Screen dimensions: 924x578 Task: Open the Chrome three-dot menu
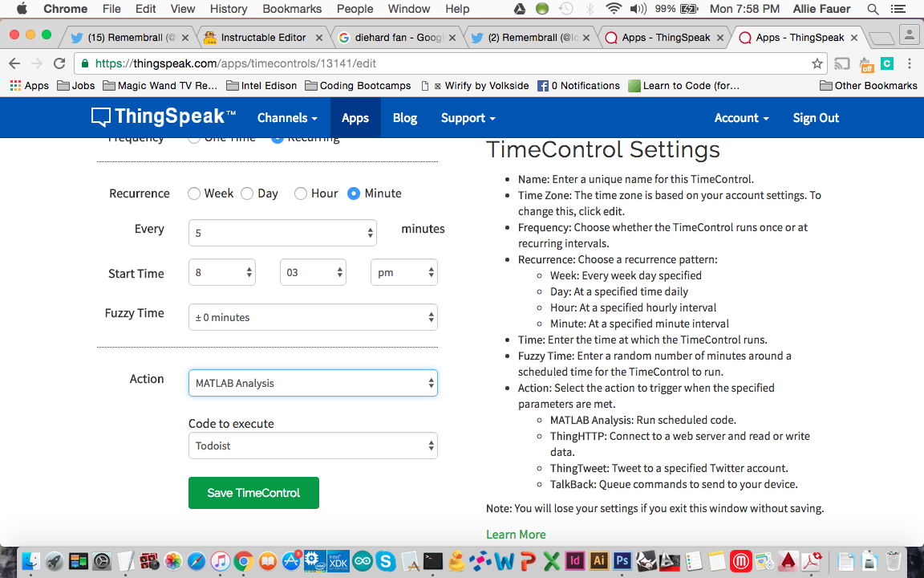(910, 63)
